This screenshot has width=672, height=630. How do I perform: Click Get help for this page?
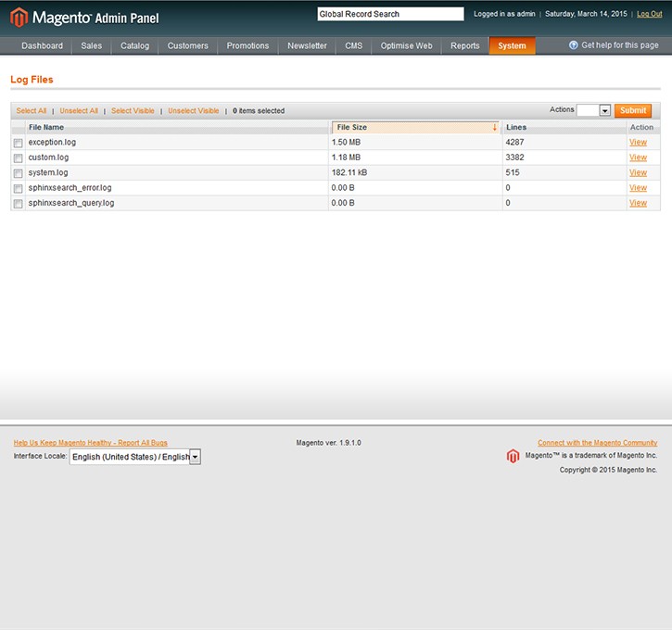point(620,45)
